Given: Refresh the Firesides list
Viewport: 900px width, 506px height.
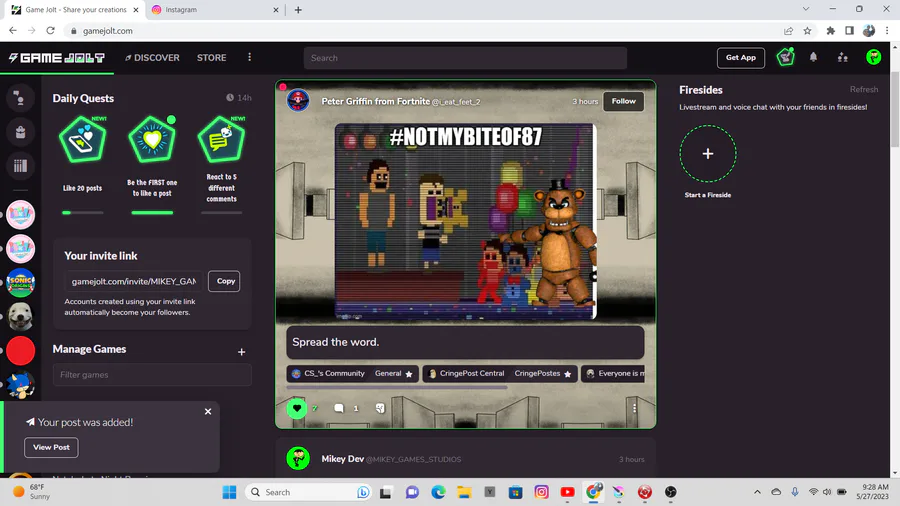Looking at the screenshot, I should tap(864, 89).
